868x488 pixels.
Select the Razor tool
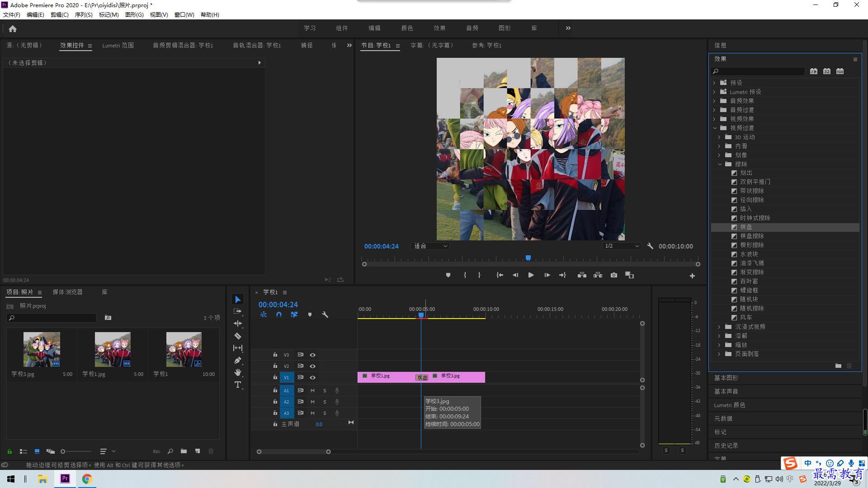coord(238,336)
